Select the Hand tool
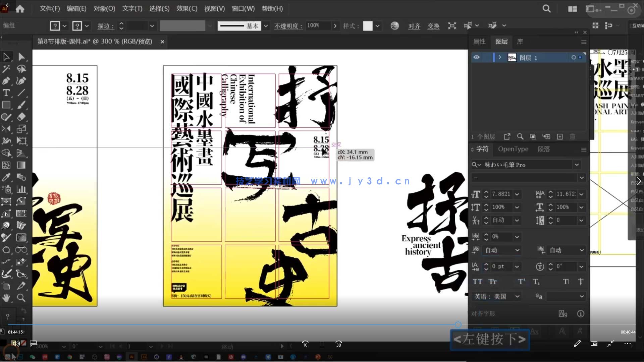644x362 pixels. [6, 298]
